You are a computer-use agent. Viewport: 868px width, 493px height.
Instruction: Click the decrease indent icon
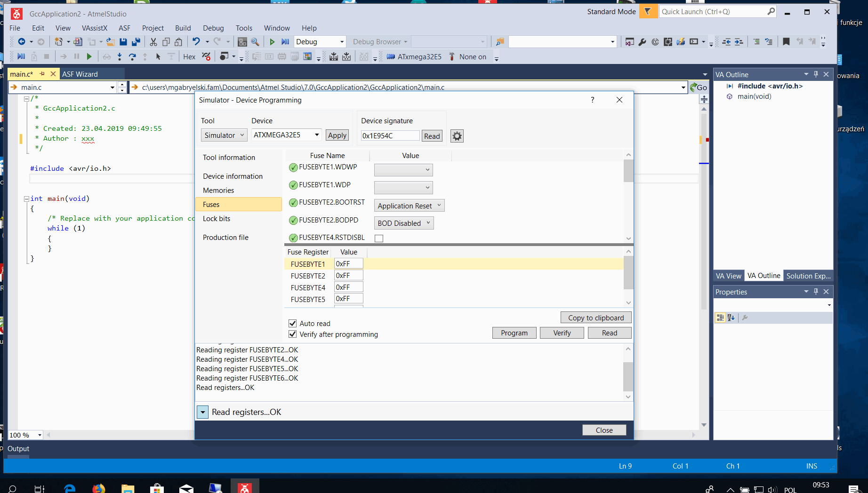coord(726,42)
